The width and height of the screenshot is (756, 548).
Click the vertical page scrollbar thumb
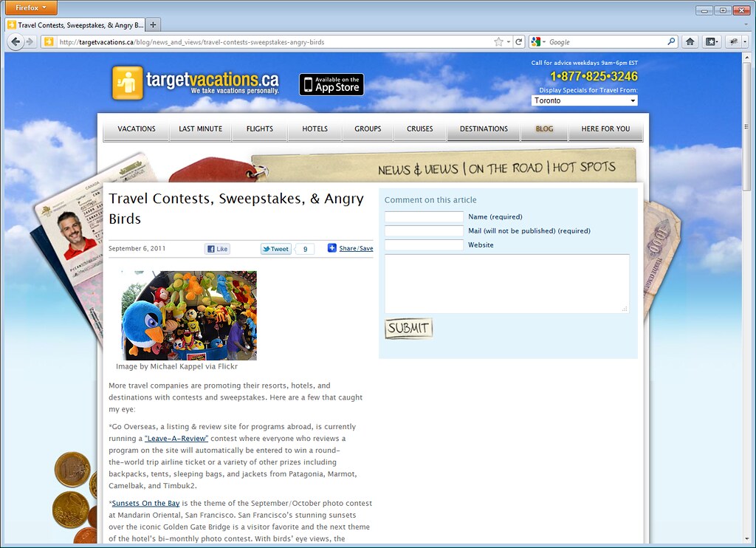[747, 127]
